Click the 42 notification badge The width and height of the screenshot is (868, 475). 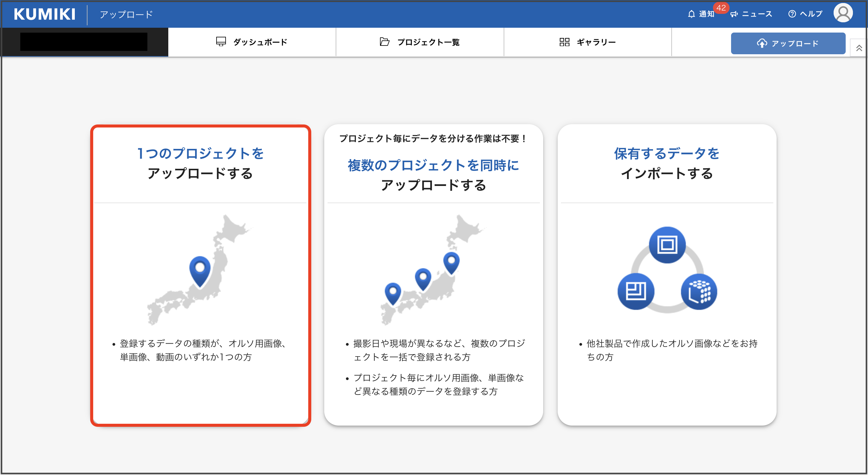tap(721, 8)
